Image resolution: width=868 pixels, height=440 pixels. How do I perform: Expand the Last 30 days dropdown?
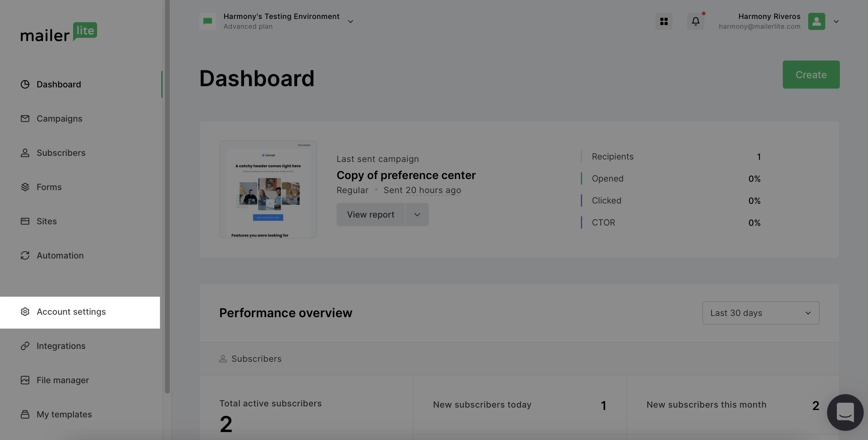tap(760, 313)
